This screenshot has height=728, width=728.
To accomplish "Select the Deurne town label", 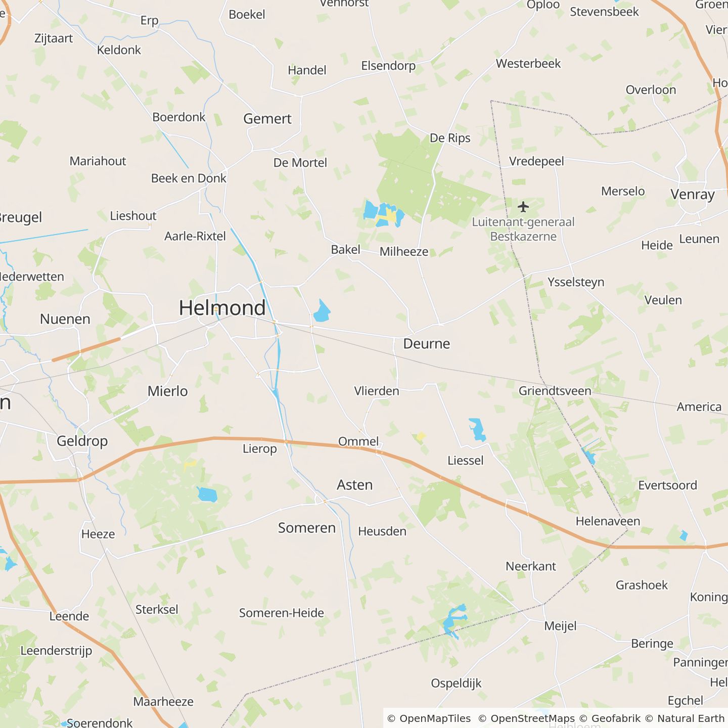I will pyautogui.click(x=427, y=344).
